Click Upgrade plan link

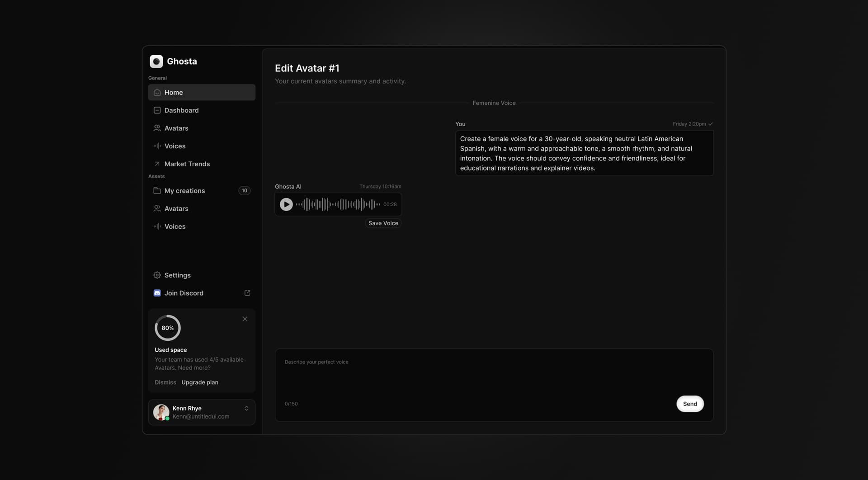[x=200, y=382]
